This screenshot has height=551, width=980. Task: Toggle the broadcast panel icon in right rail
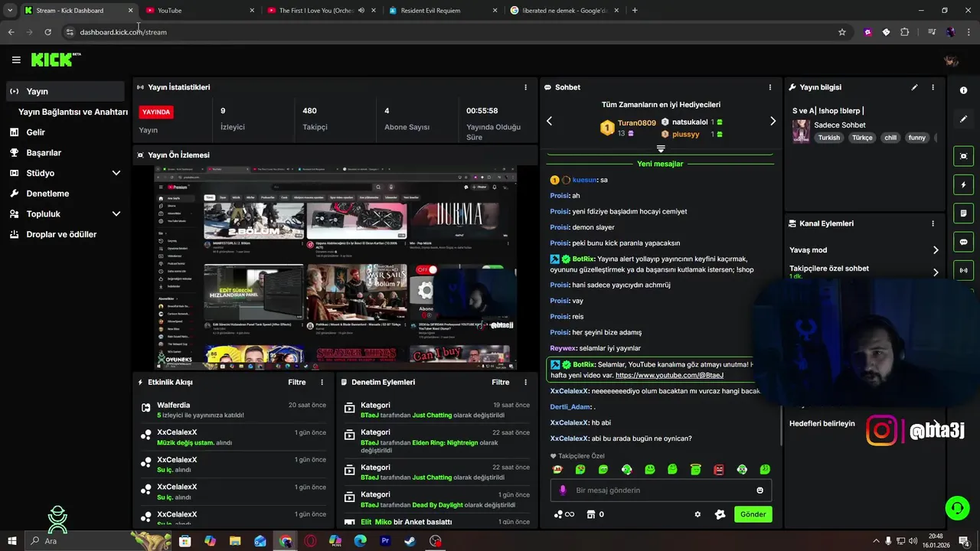(963, 270)
